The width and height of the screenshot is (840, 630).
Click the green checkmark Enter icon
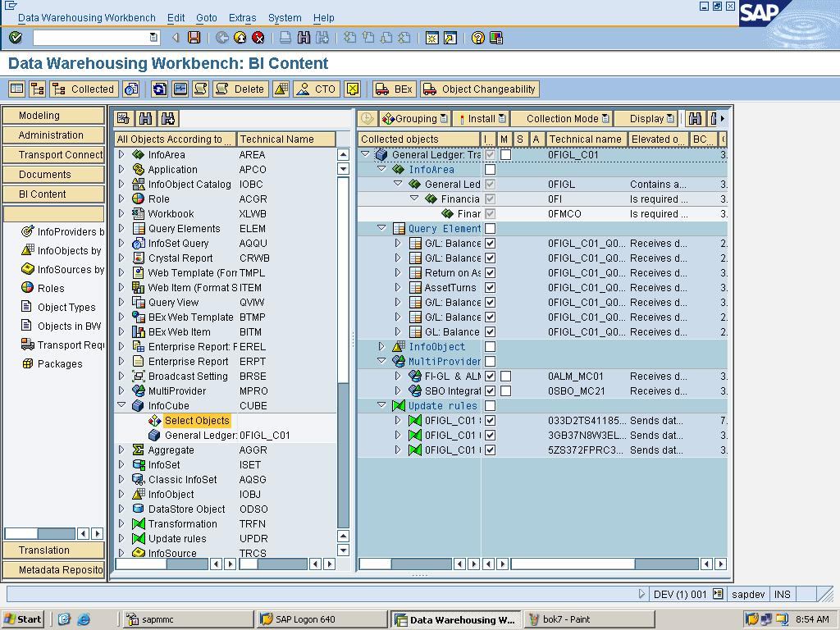[x=16, y=38]
